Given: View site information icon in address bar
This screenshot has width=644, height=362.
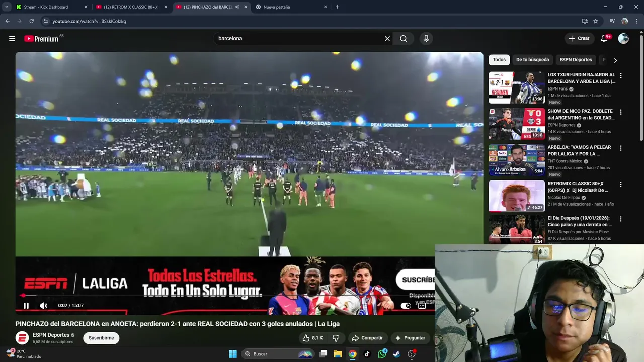Looking at the screenshot, I should coord(45,21).
